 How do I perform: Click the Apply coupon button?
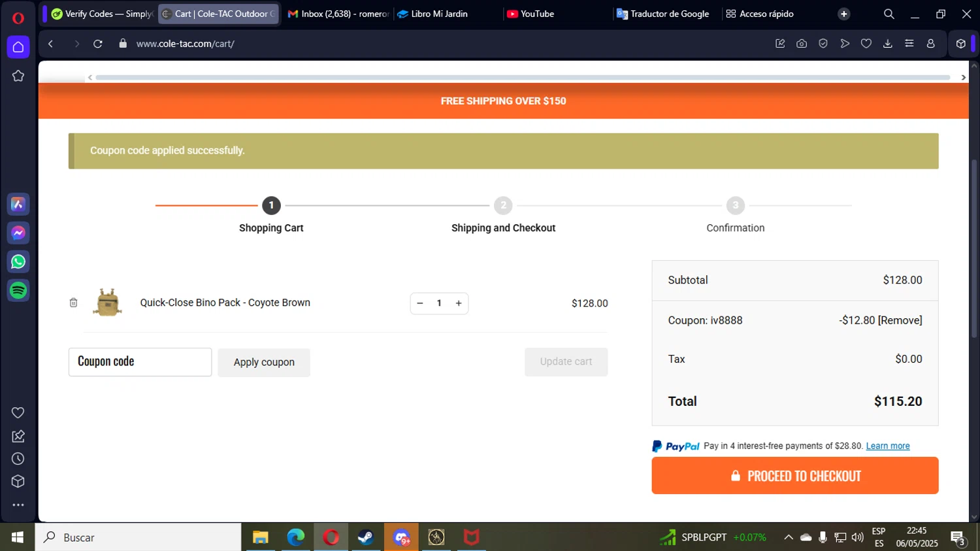tap(264, 362)
